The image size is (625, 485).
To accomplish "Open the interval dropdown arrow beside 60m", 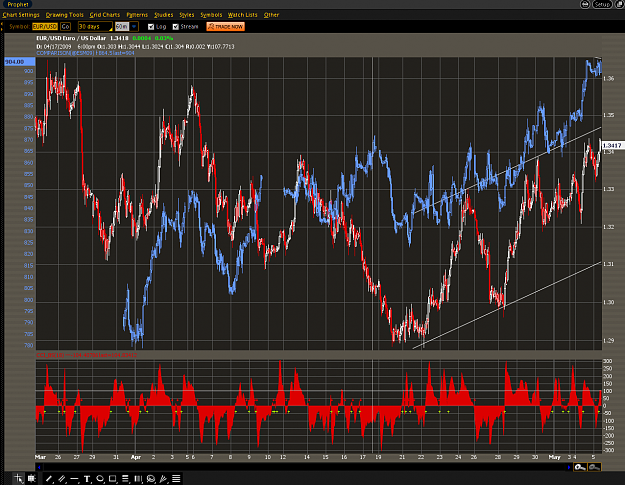I will click(x=134, y=27).
